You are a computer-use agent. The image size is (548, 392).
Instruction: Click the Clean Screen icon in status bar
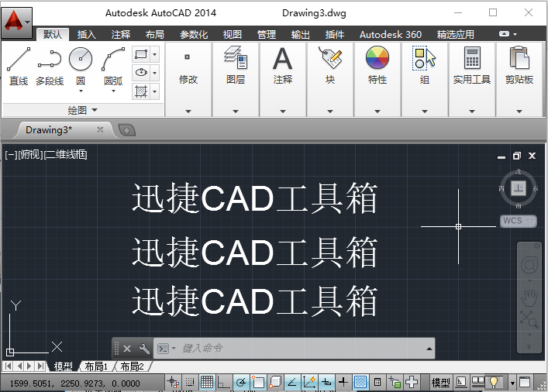(x=525, y=382)
